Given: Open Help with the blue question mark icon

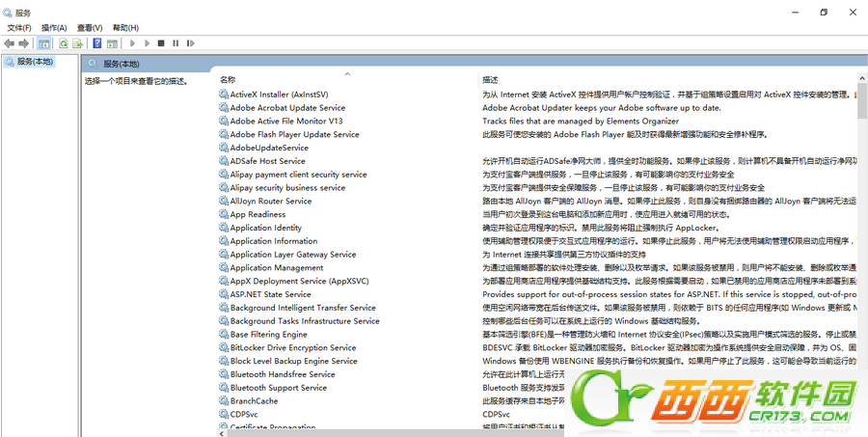Looking at the screenshot, I should [97, 43].
